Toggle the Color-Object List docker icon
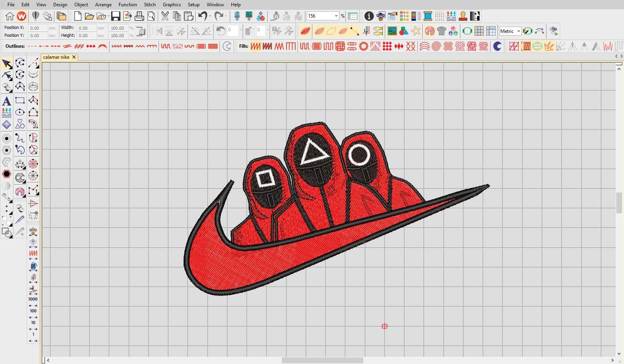624x364 pixels. click(404, 16)
